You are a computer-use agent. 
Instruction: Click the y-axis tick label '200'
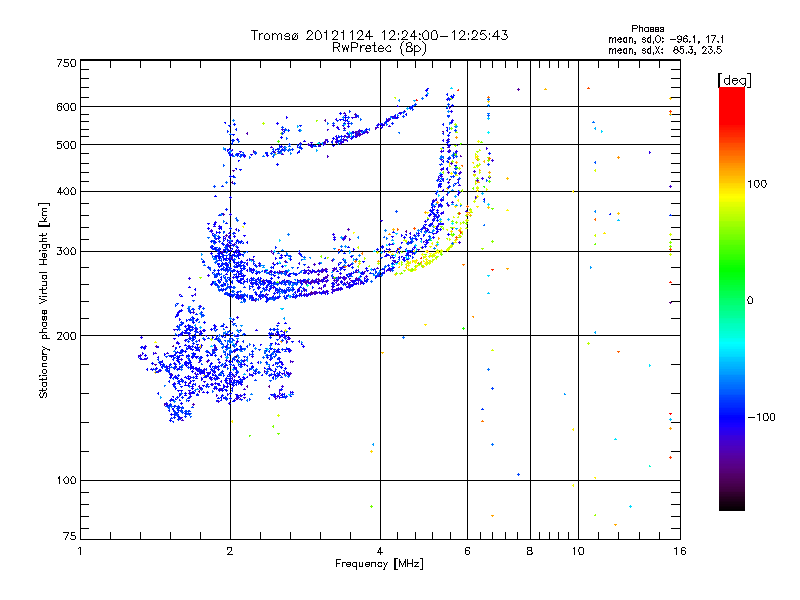tap(66, 336)
